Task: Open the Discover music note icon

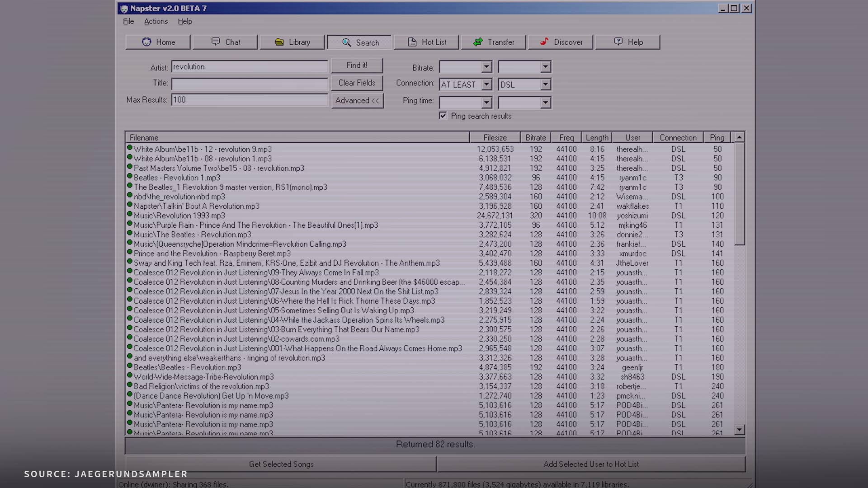Action: (x=544, y=42)
